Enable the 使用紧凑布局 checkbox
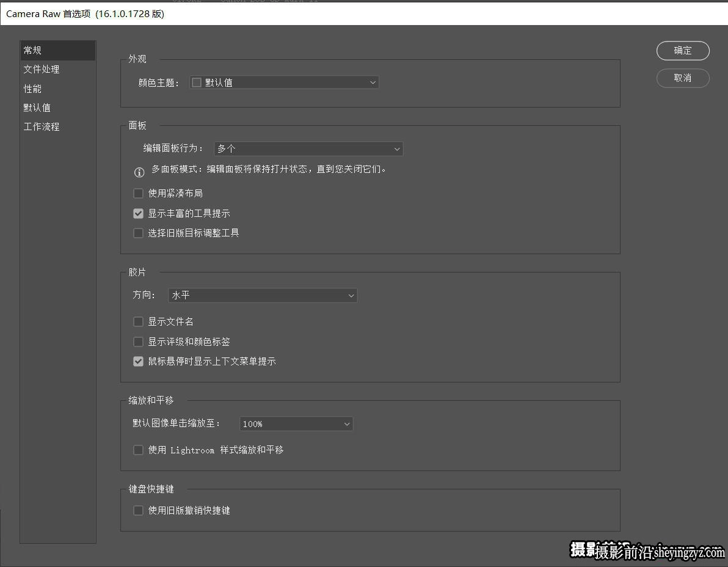 point(139,193)
